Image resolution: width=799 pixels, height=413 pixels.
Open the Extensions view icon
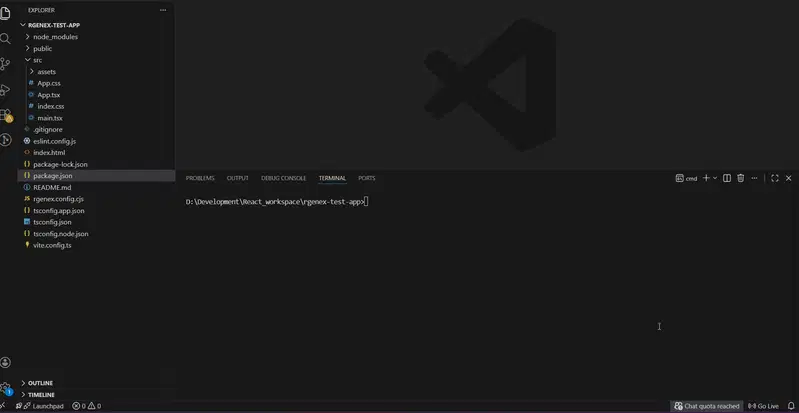[6, 116]
